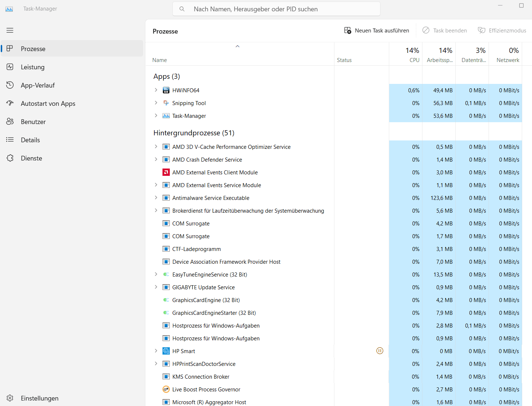Click the Antimalware Service Executable icon
The height and width of the screenshot is (406, 532).
166,198
